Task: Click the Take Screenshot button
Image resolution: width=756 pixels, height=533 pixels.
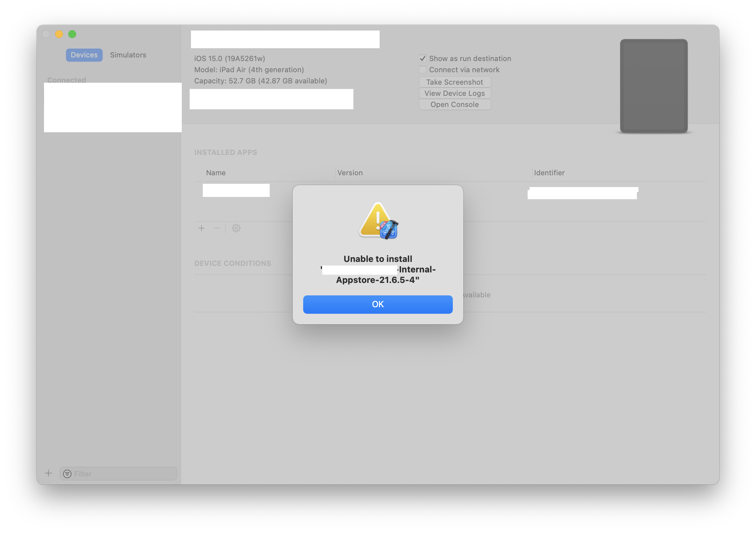Action: tap(454, 81)
